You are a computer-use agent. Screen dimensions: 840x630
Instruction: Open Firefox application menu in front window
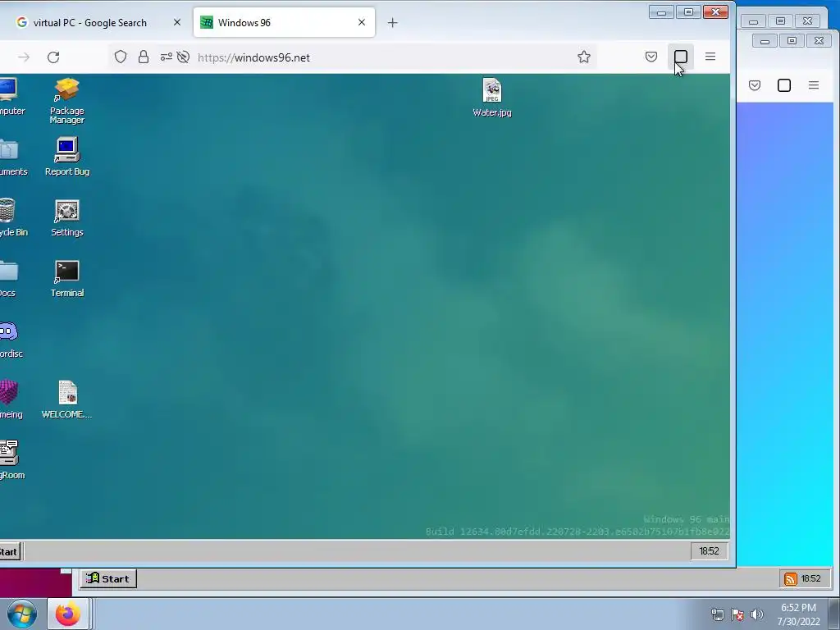[710, 57]
